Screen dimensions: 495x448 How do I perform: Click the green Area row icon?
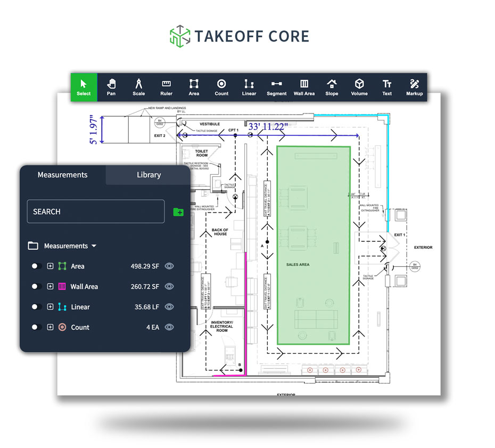click(62, 266)
